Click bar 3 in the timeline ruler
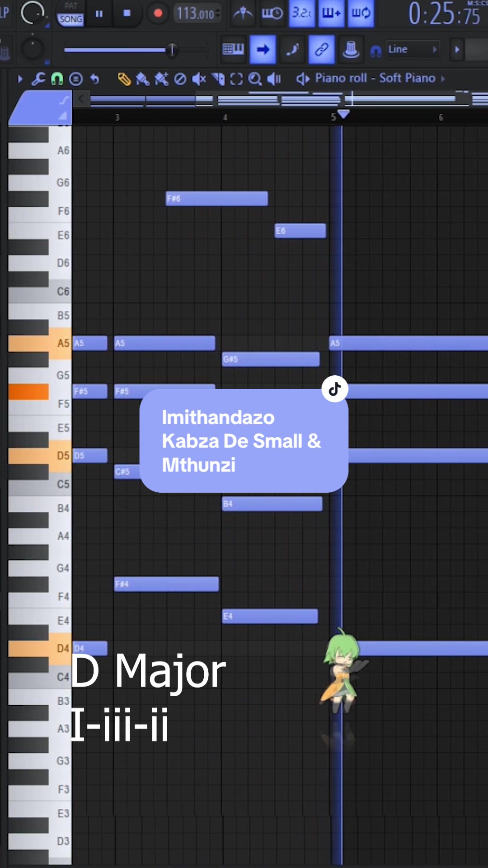The image size is (488, 868). click(x=117, y=118)
